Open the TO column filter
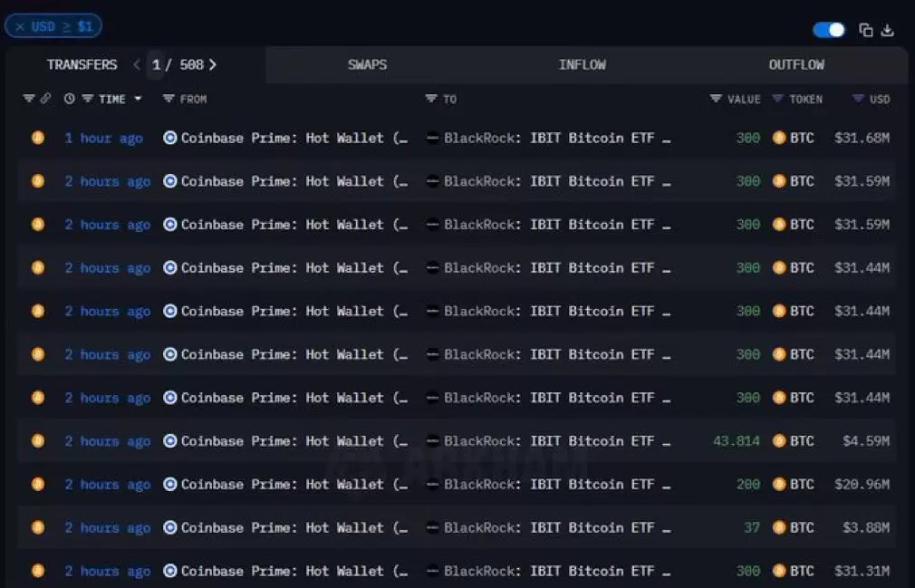 [x=431, y=99]
